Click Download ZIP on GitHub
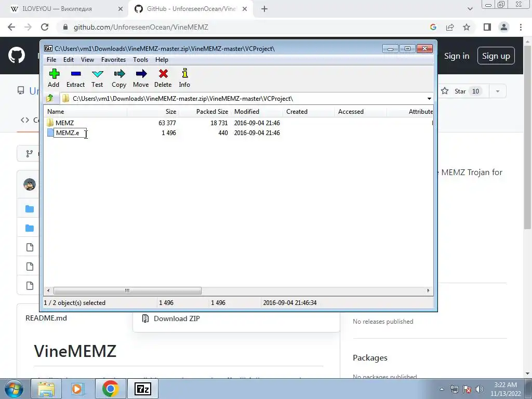 tap(177, 318)
